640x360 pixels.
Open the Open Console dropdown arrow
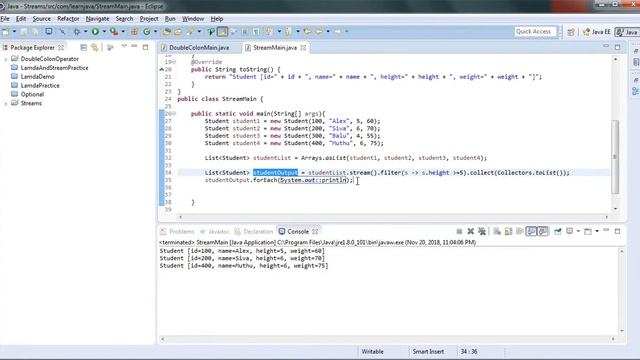pos(597,231)
